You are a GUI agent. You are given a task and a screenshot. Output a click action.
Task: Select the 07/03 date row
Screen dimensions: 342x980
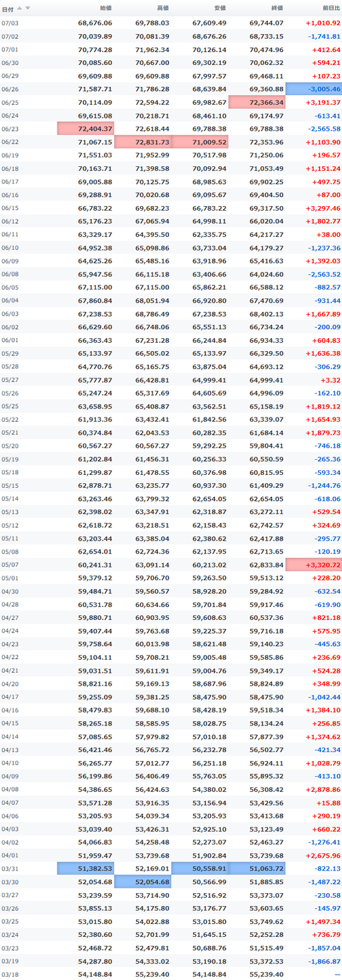[171, 23]
